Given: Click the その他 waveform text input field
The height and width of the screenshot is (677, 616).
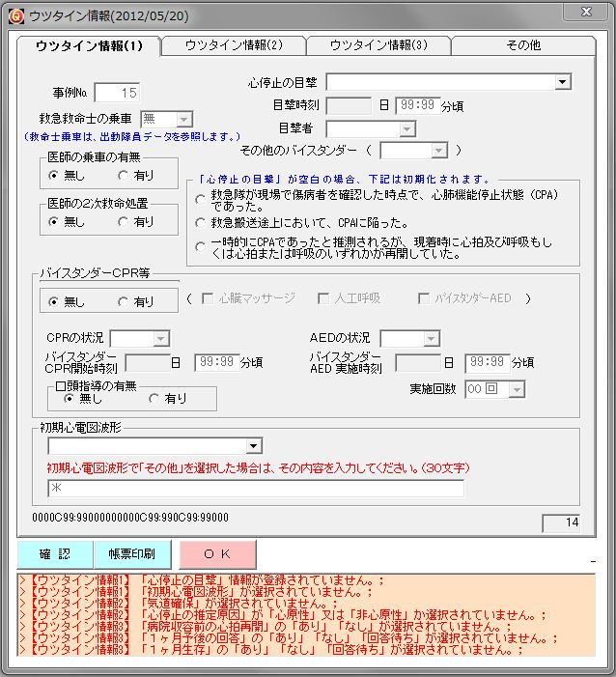Looking at the screenshot, I should (256, 489).
